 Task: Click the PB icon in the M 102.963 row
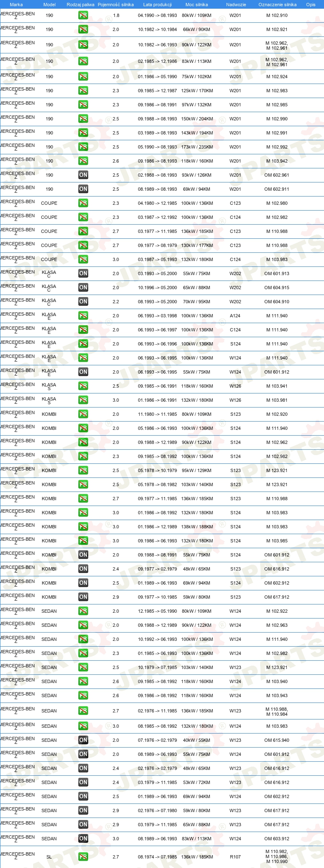click(x=83, y=625)
